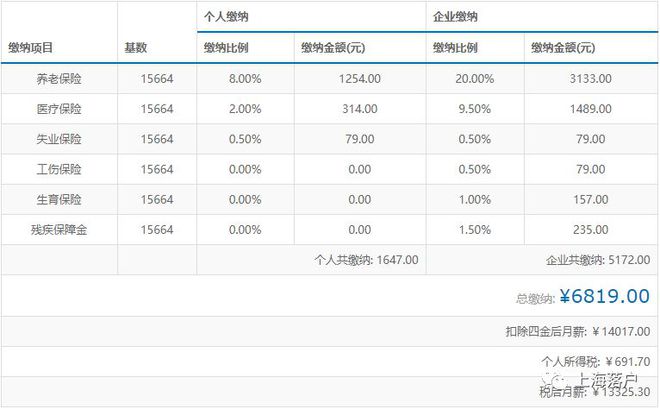The height and width of the screenshot is (409, 660).
Task: Click the 1489.00 enterprise medical amount
Action: 591,109
